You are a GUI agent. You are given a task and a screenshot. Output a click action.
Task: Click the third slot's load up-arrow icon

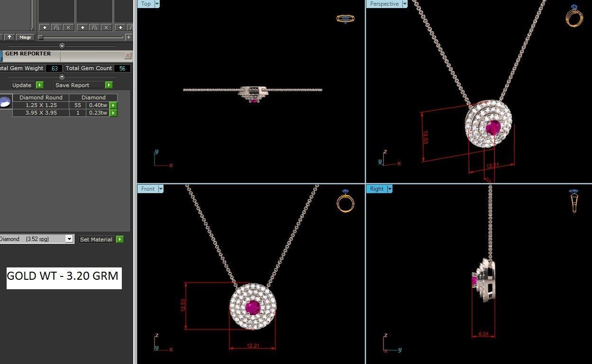(120, 27)
